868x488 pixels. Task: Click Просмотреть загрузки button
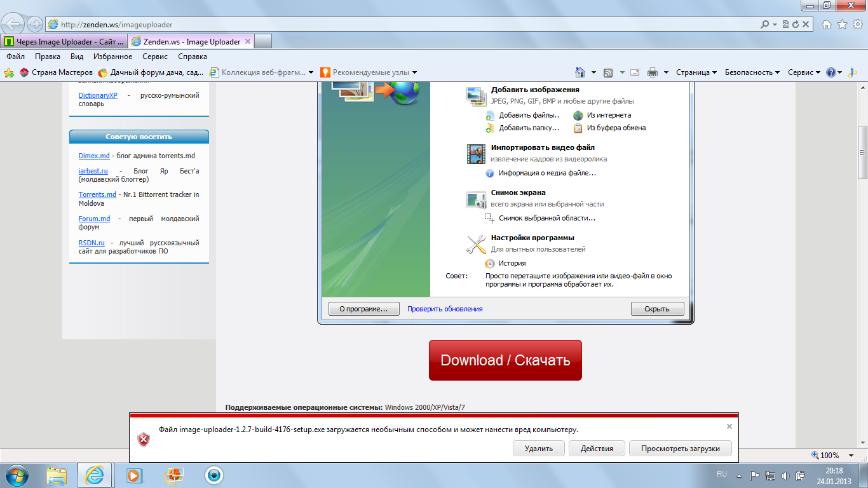pos(681,449)
